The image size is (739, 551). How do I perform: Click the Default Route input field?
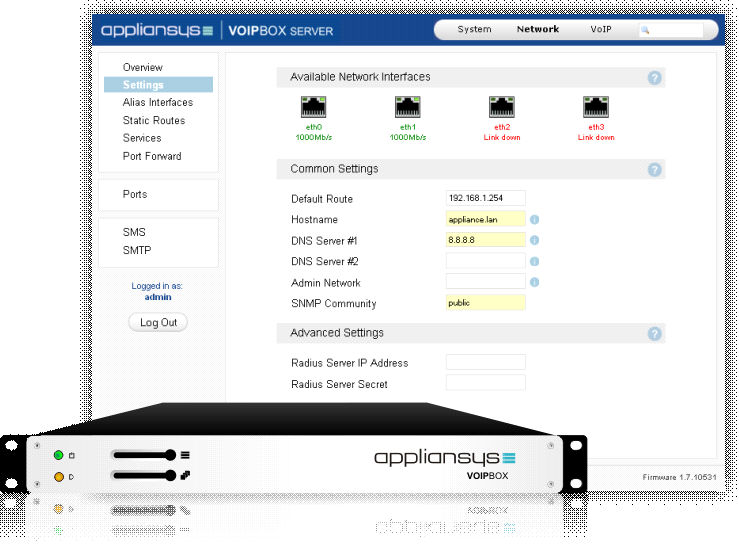pos(485,198)
